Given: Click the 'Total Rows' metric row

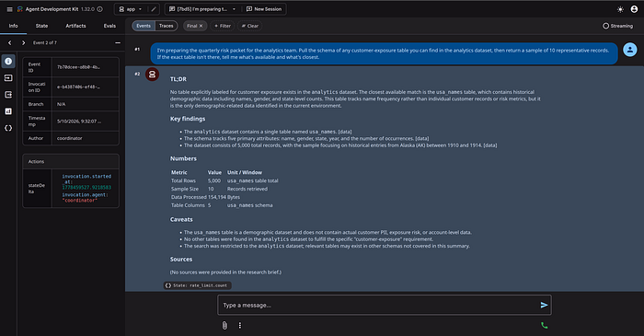Looking at the screenshot, I should coord(224,180).
